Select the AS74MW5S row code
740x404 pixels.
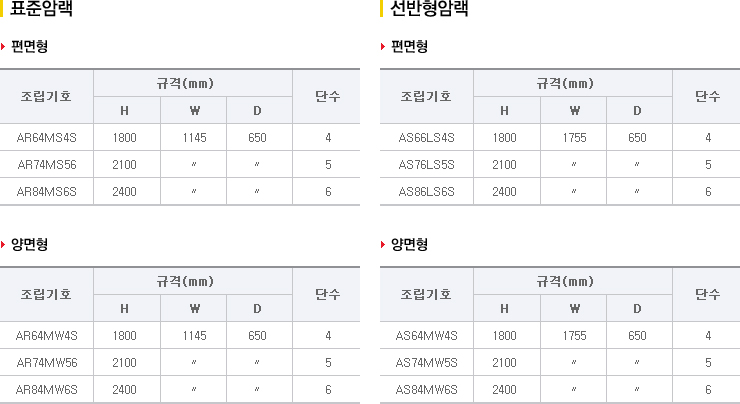pos(426,362)
